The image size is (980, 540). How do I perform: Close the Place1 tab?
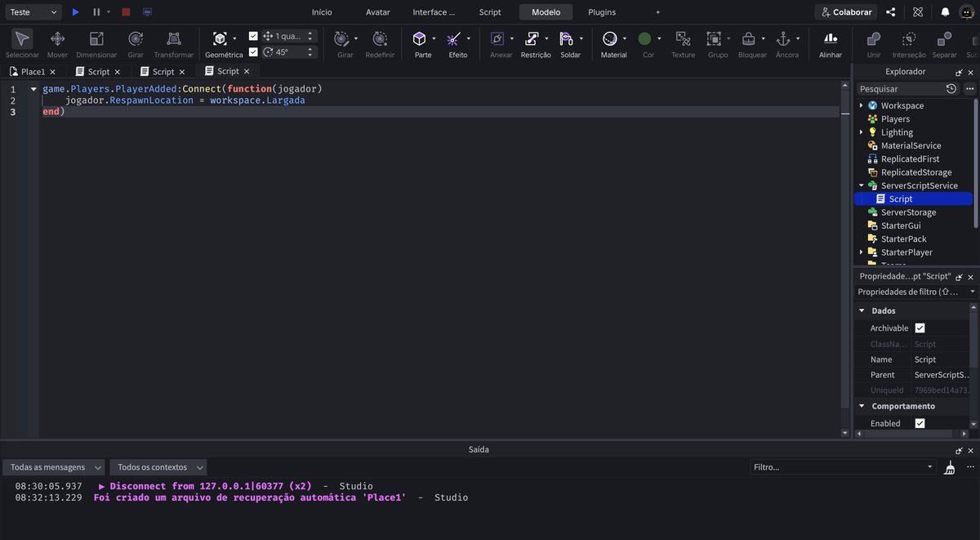pos(53,72)
